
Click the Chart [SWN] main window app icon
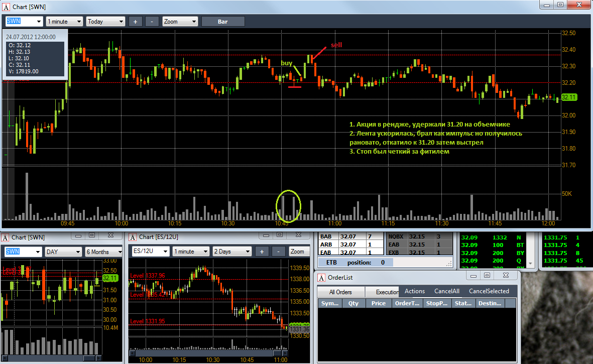click(x=6, y=7)
